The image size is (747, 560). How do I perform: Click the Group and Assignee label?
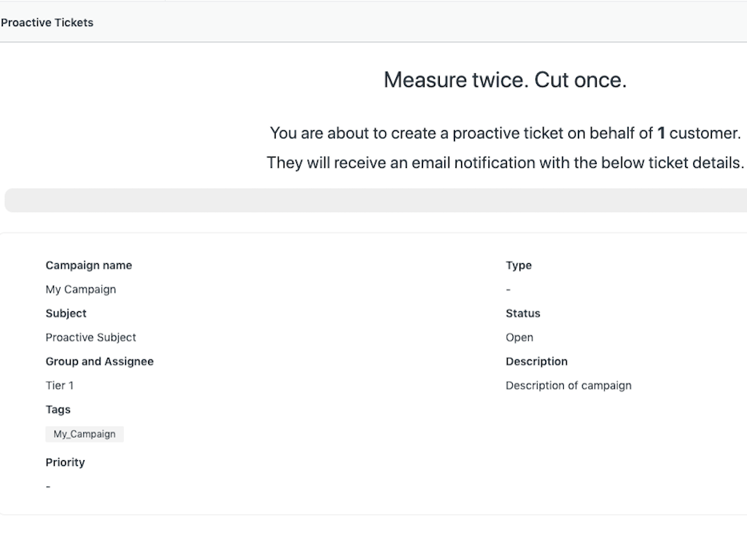pos(100,362)
